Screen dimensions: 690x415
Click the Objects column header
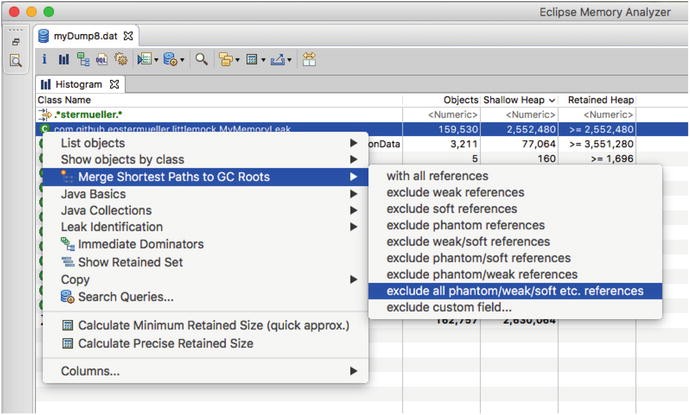tap(441, 100)
